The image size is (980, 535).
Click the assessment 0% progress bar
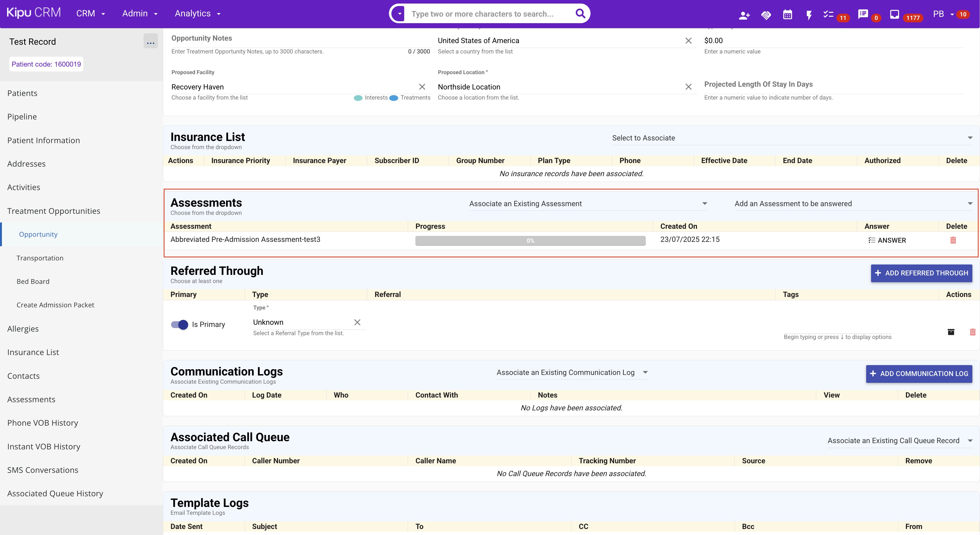530,241
